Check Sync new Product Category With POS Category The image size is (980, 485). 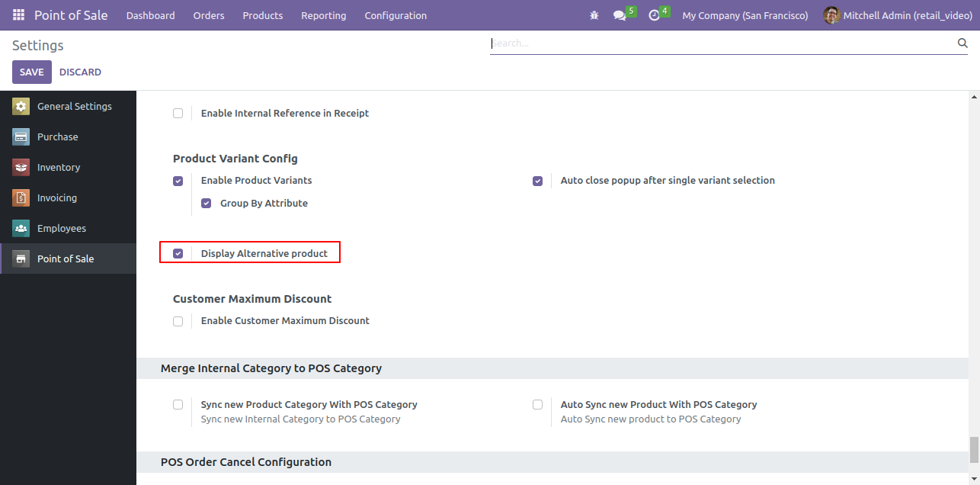pos(178,405)
